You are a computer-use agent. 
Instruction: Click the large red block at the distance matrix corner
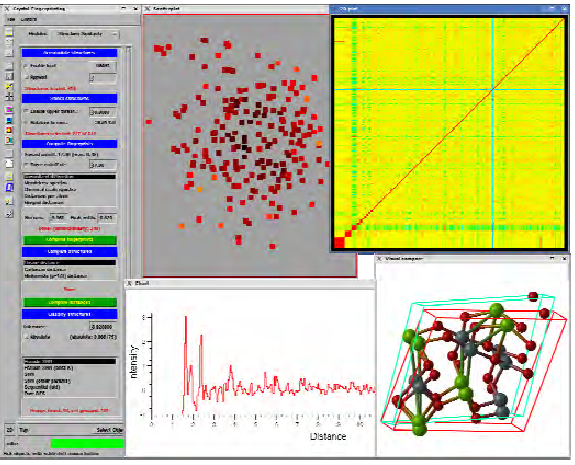coord(340,242)
